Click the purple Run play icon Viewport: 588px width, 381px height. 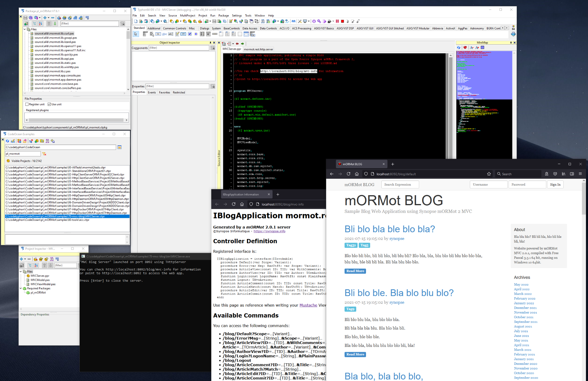point(324,21)
